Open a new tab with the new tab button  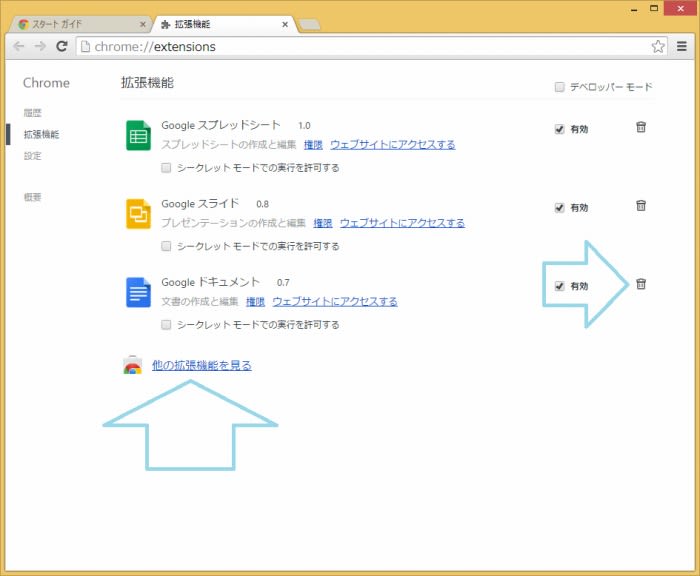tap(309, 24)
